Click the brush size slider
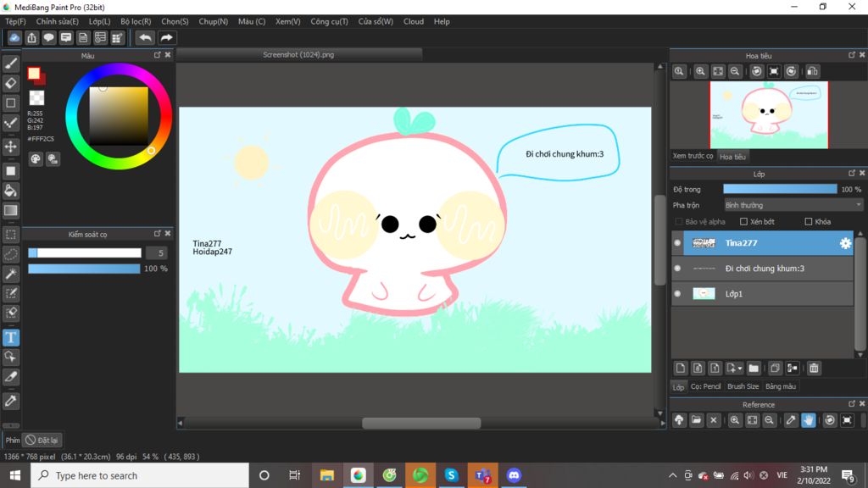Image resolution: width=868 pixels, height=488 pixels. [85, 252]
